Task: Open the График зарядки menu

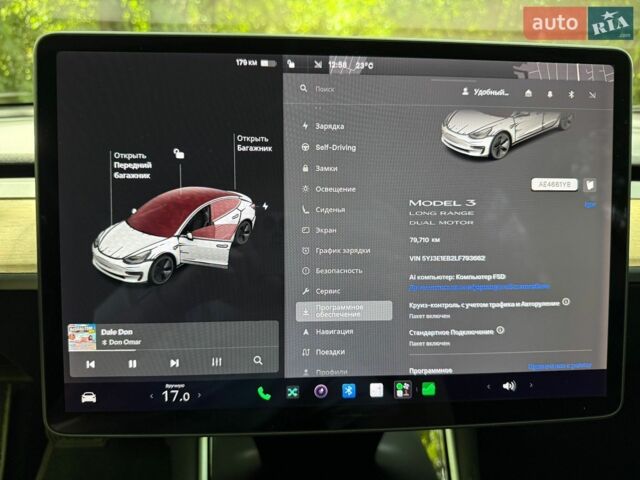Action: (x=344, y=251)
